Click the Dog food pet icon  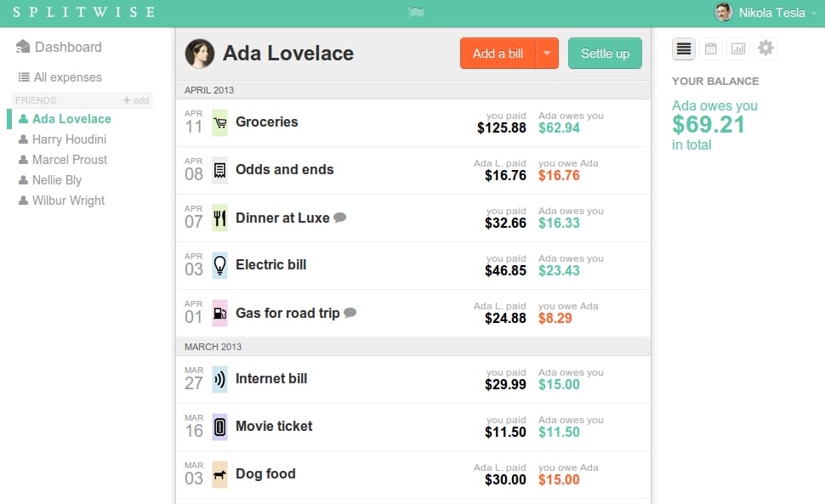click(220, 474)
